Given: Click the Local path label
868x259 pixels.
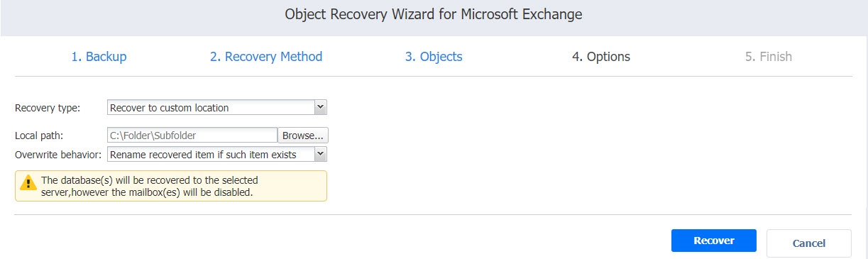Looking at the screenshot, I should point(40,135).
